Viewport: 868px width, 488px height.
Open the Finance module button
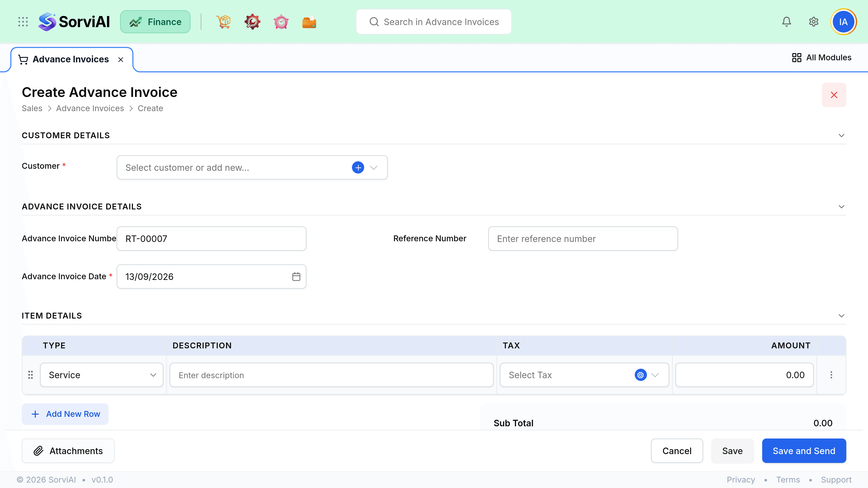155,22
